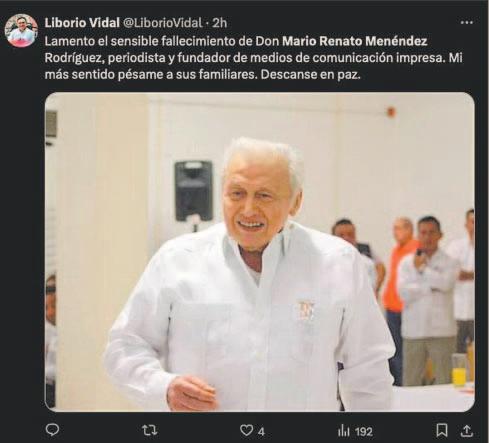Click the tweet text starting with Lamento
Image resolution: width=489 pixels, height=443 pixels.
(254, 58)
